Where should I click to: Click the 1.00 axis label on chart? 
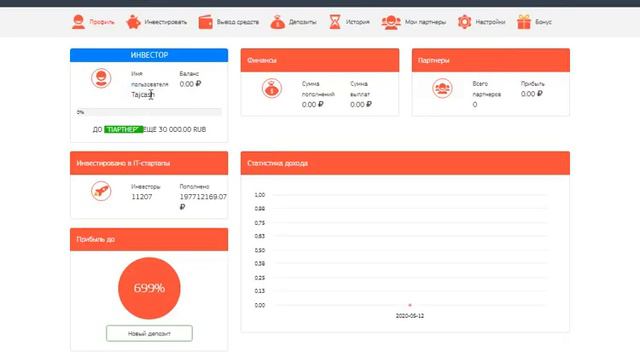(x=260, y=195)
